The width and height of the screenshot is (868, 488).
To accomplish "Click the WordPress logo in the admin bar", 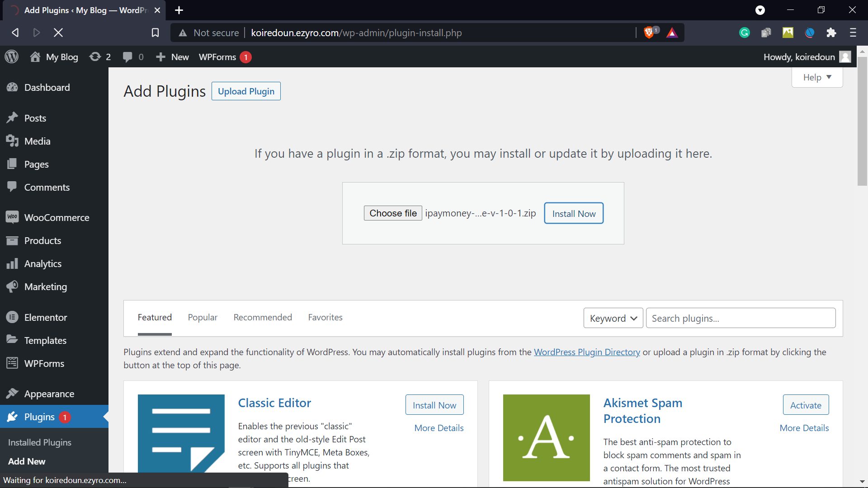I will (11, 57).
